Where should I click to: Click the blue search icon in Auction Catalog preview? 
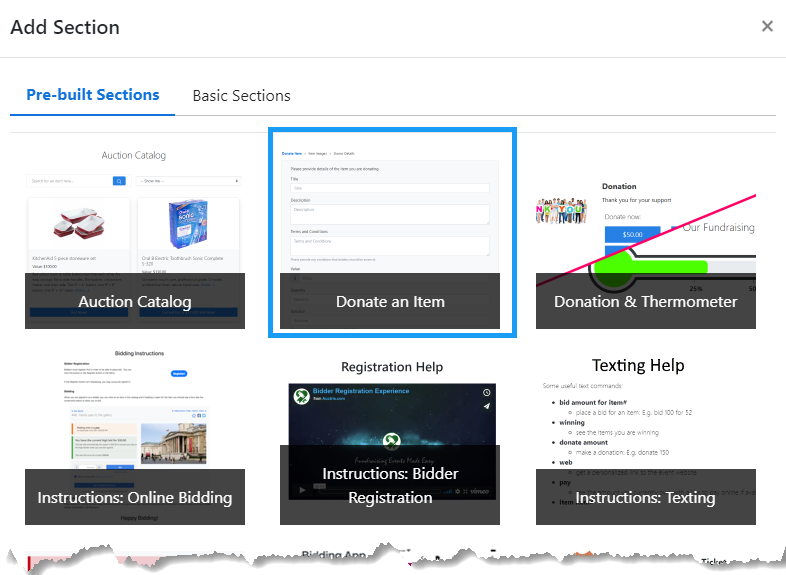pyautogui.click(x=119, y=181)
